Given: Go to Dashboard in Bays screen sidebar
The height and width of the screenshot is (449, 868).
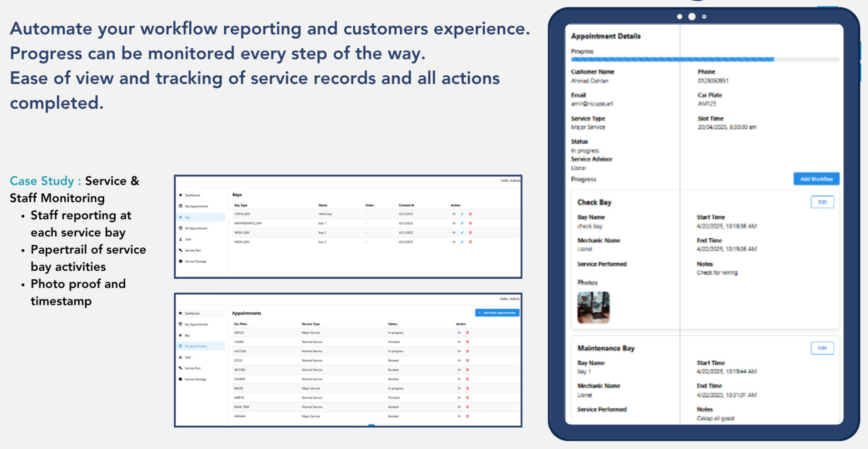Looking at the screenshot, I should coord(192,195).
